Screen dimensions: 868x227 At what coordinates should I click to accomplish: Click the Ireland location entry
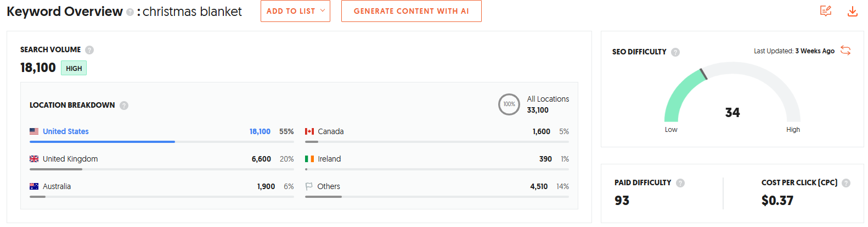pos(329,159)
